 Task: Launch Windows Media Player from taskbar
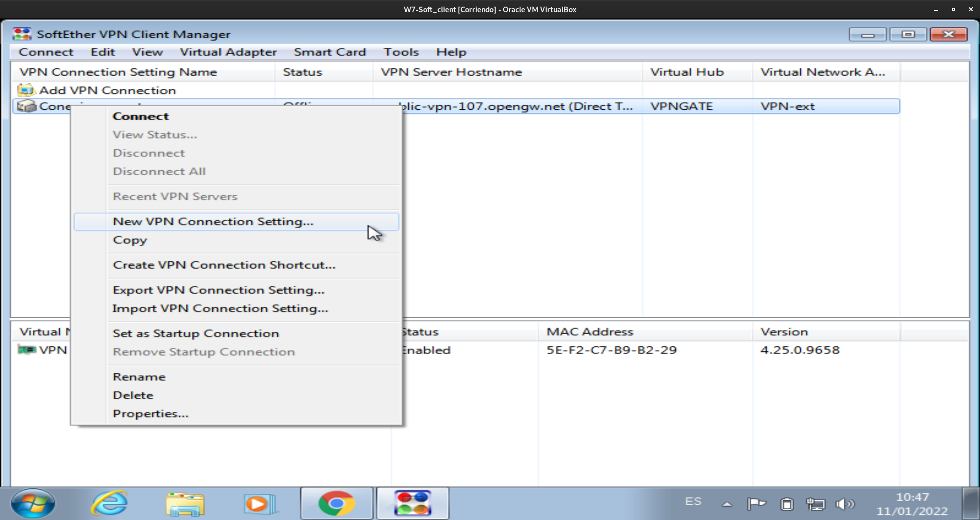click(259, 504)
